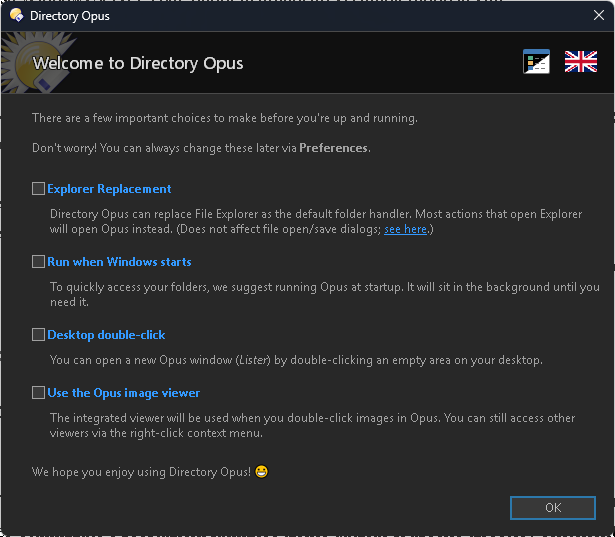
Task: Follow the 'see here' hyperlink
Action: [x=405, y=229]
